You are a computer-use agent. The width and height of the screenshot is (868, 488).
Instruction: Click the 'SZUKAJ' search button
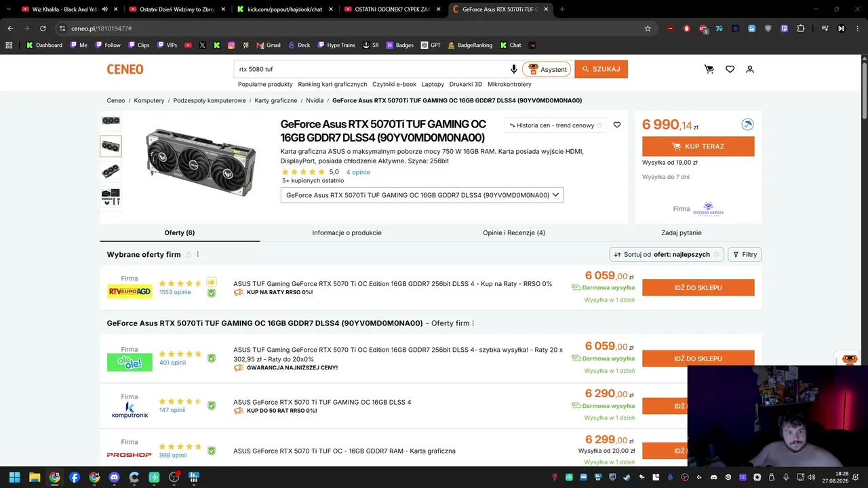coord(601,69)
